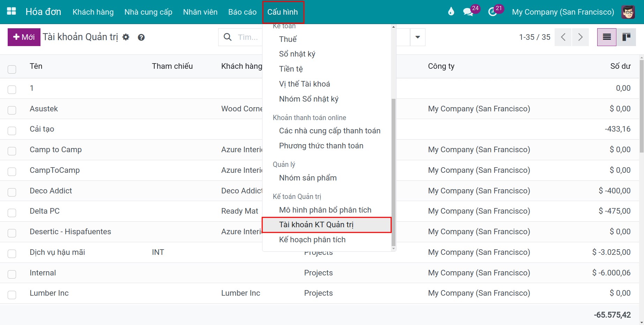
Task: Tick the checkbox for Asustek row
Action: (x=12, y=110)
